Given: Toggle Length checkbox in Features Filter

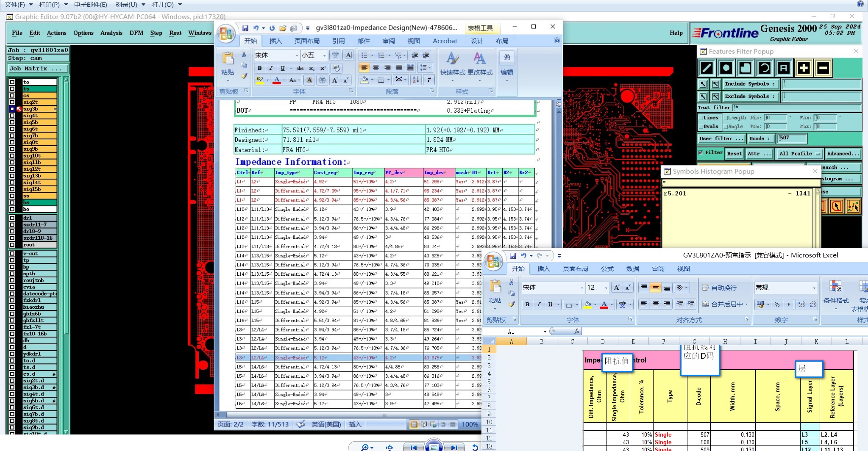Looking at the screenshot, I should tap(726, 118).
